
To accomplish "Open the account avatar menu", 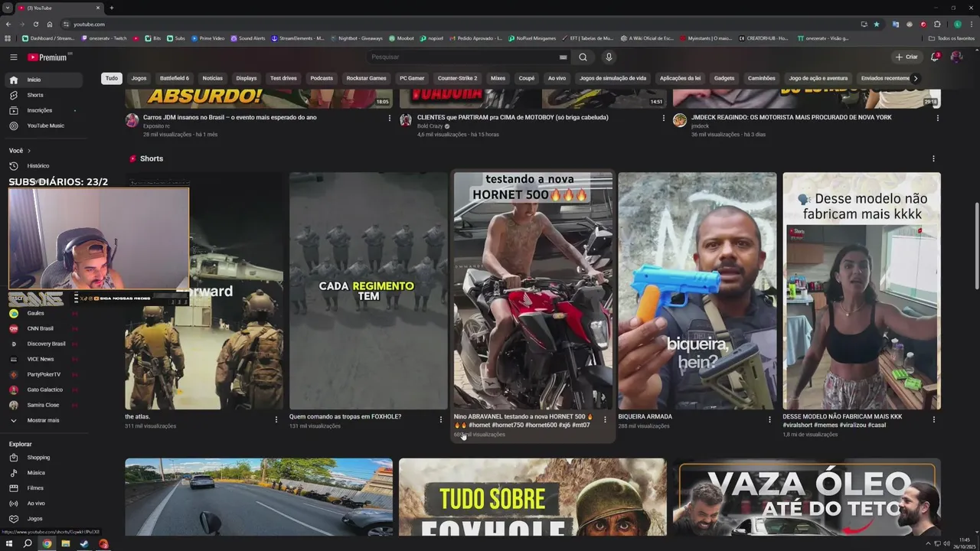I will click(x=956, y=57).
